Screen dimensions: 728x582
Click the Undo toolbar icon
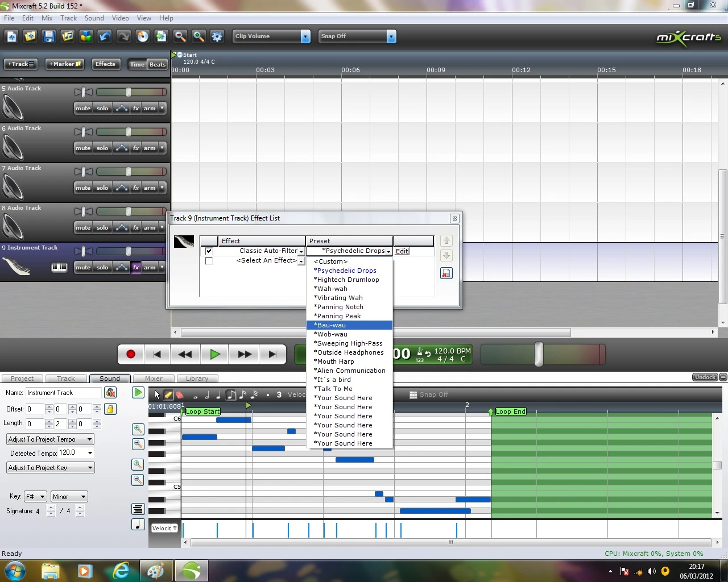(105, 36)
